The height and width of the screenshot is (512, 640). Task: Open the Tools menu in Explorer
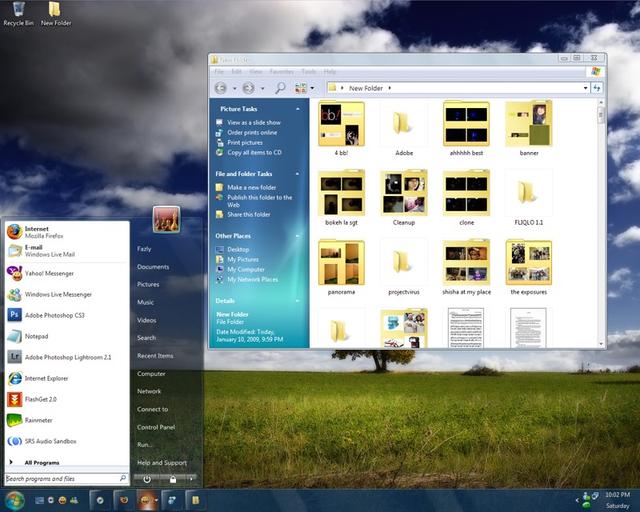coord(308,72)
